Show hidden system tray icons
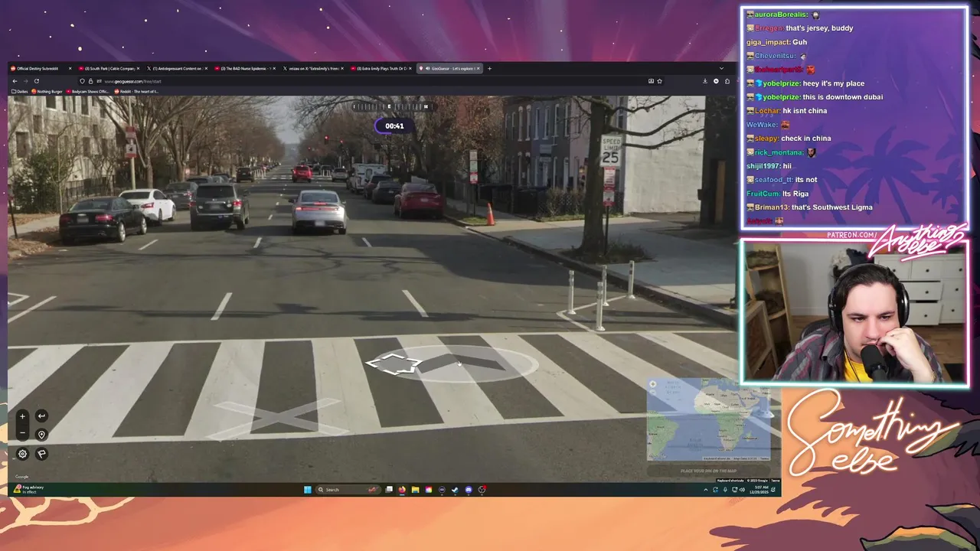The image size is (980, 551). pos(706,490)
